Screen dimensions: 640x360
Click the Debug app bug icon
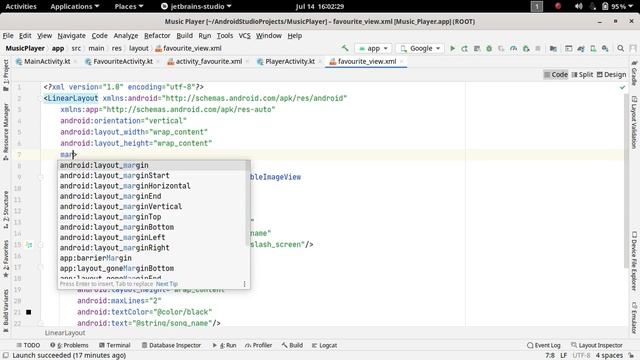tap(489, 48)
